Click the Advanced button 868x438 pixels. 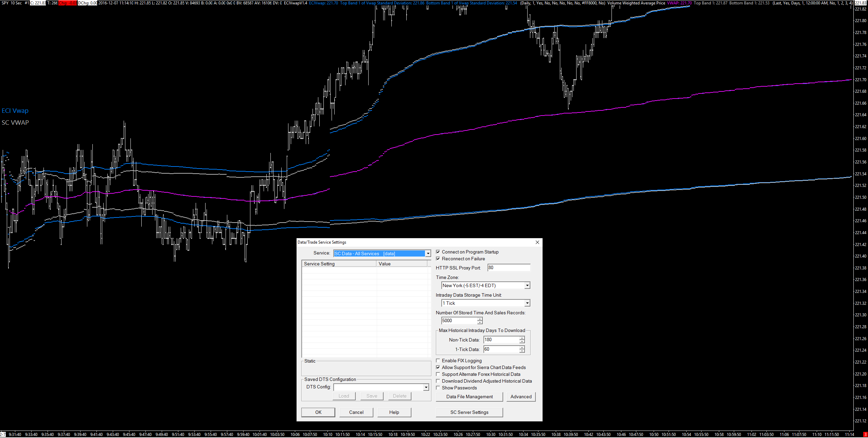click(x=520, y=397)
